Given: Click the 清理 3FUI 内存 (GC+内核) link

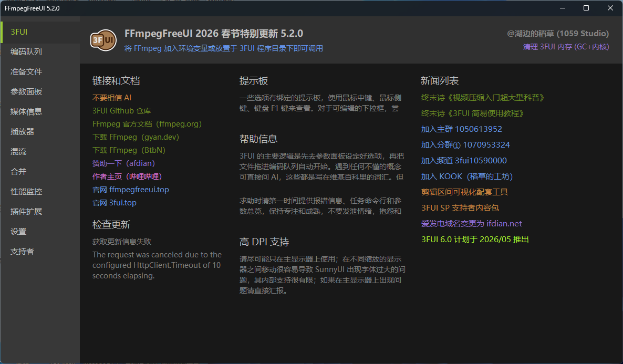Looking at the screenshot, I should tap(566, 47).
